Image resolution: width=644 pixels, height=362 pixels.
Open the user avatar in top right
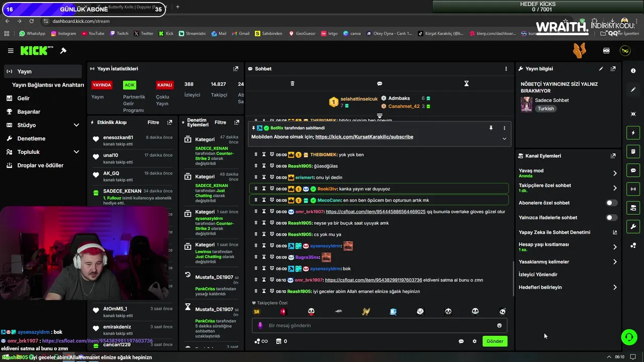pos(625,51)
